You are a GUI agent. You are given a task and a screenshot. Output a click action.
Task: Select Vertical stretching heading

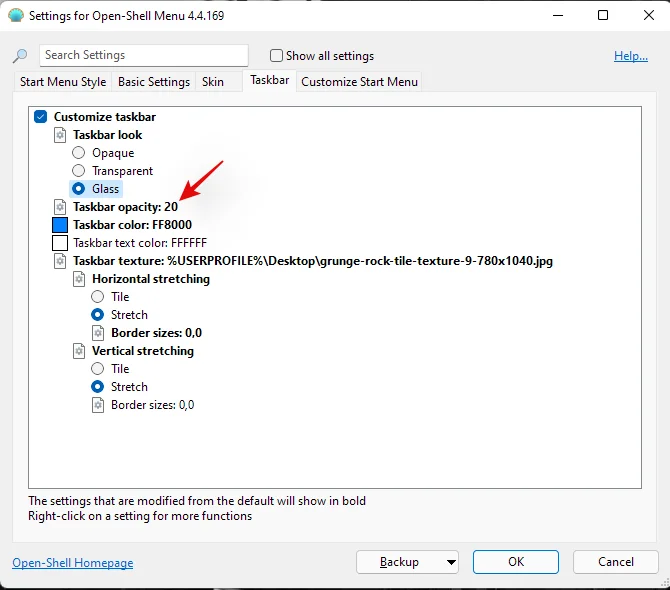coord(143,351)
